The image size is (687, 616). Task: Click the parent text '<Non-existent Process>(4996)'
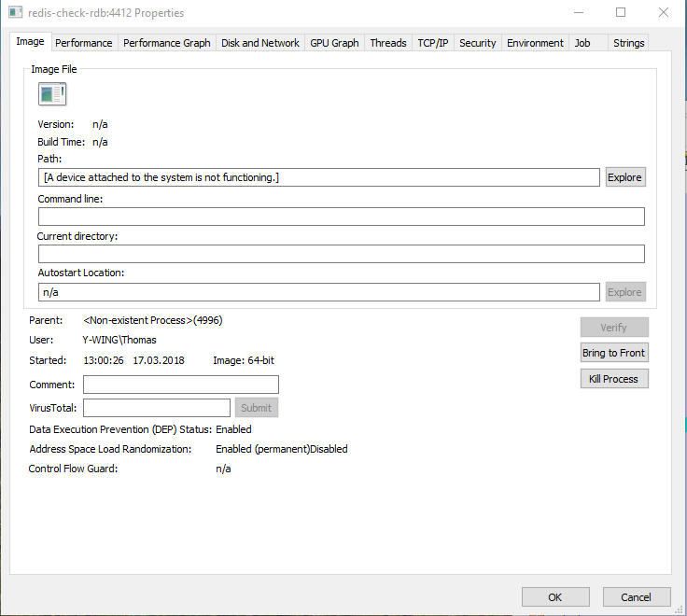(x=153, y=320)
